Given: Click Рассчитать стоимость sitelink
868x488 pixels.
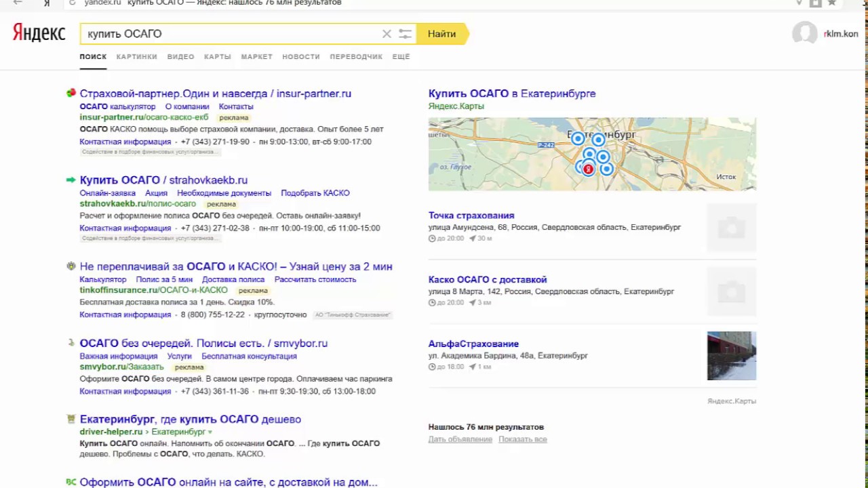Looking at the screenshot, I should [315, 279].
